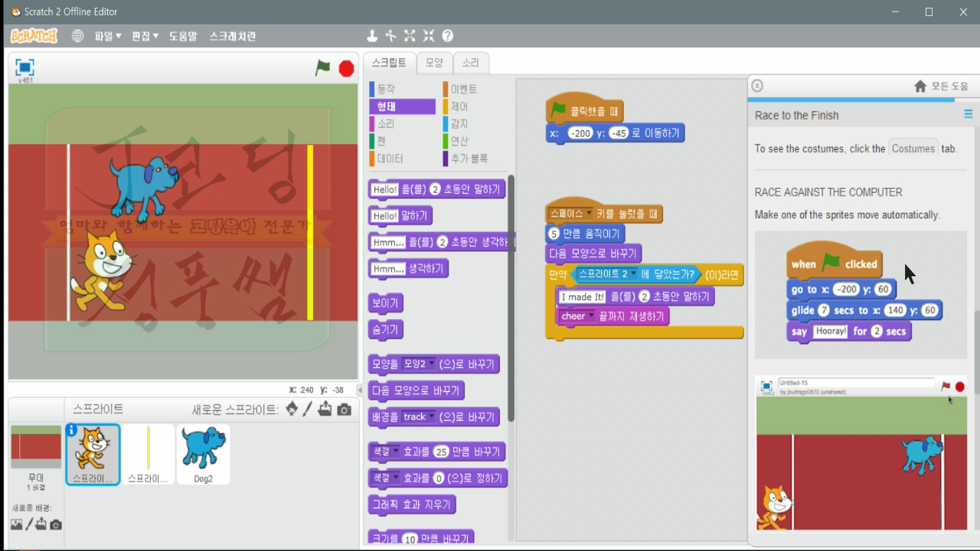Collapse the stage with the small arrow
Viewport: 980px width, 551px height.
[x=359, y=390]
